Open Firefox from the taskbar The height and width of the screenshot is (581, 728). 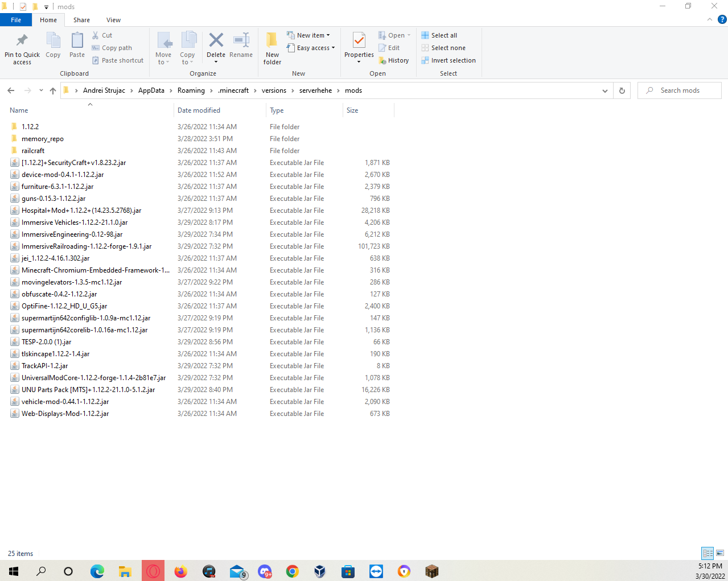click(181, 571)
